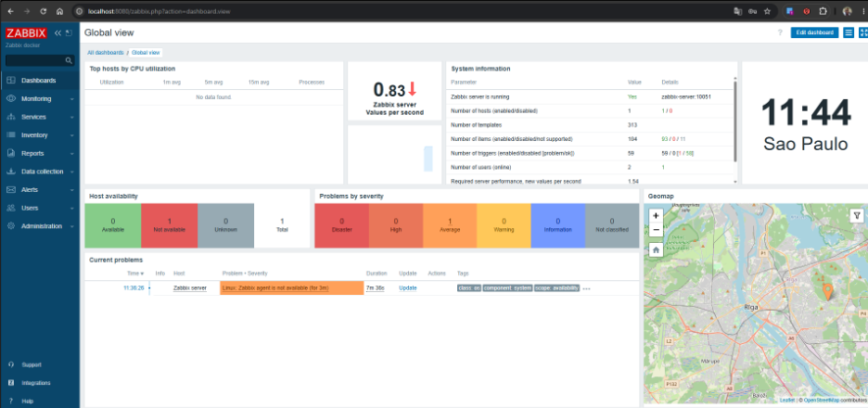Click the Disaster severity cell
This screenshot has width=868, height=408.
click(x=341, y=225)
